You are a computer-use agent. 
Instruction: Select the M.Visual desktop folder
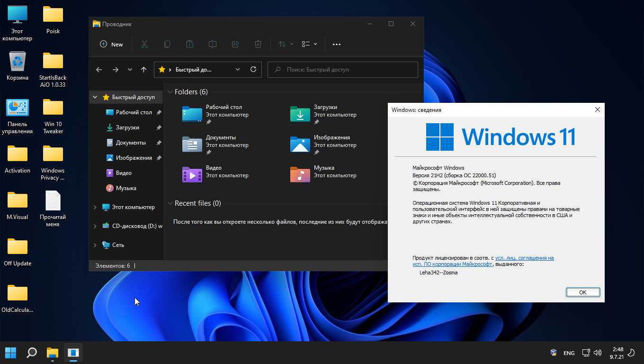pyautogui.click(x=18, y=206)
